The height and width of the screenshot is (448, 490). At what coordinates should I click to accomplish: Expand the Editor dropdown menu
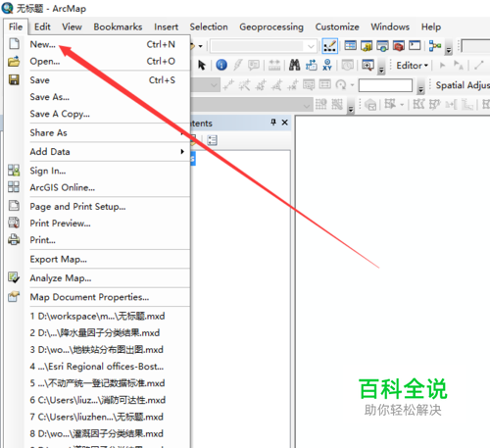point(413,66)
